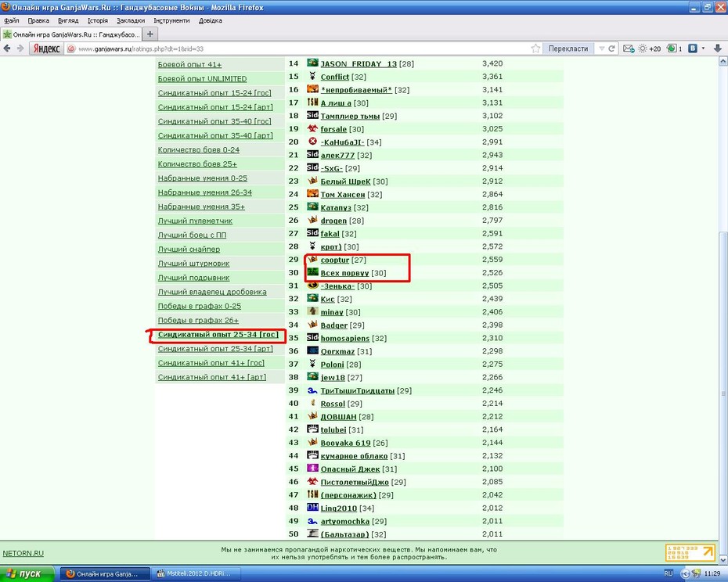This screenshot has height=582, width=728.
Task: Click the counter banner icon at page bottom
Action: (x=690, y=551)
